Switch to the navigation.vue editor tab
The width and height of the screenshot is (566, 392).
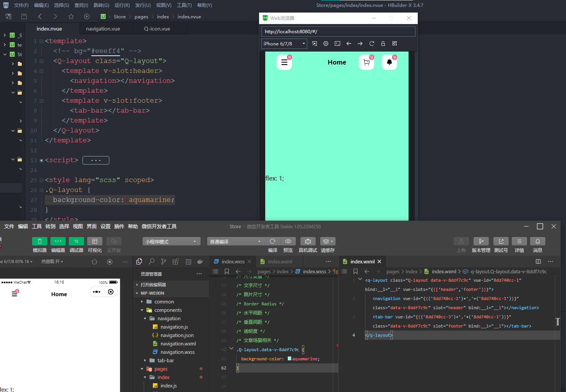103,29
